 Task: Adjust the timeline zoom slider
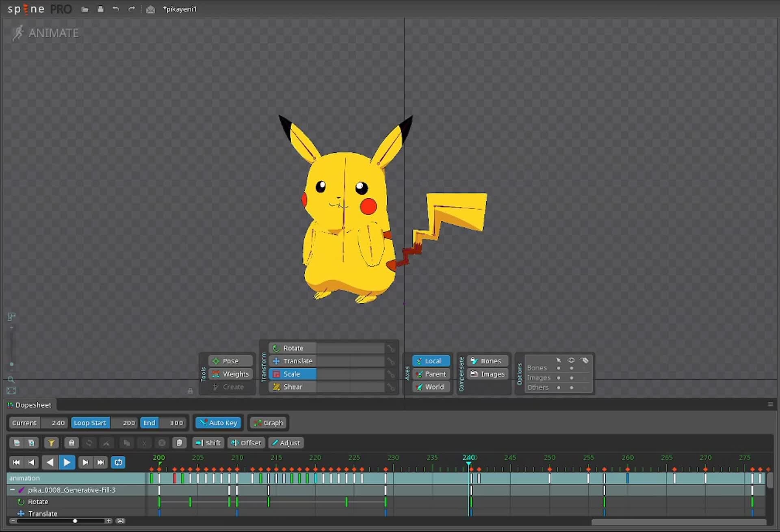(75, 520)
